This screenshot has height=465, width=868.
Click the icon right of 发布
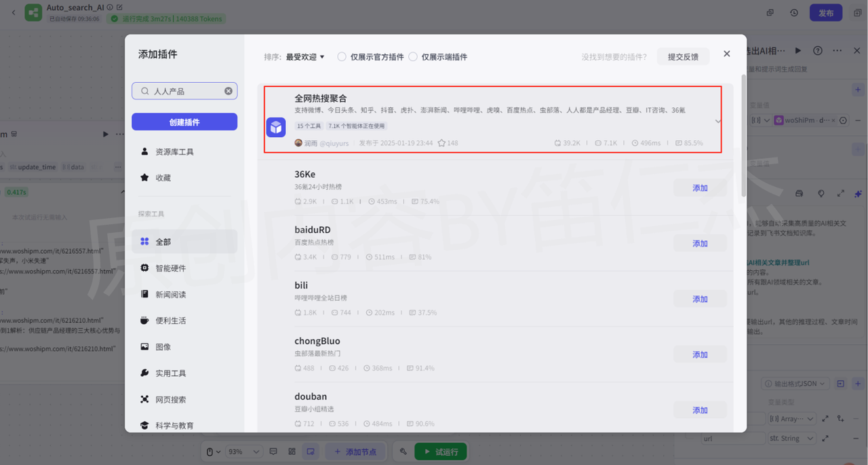point(856,13)
